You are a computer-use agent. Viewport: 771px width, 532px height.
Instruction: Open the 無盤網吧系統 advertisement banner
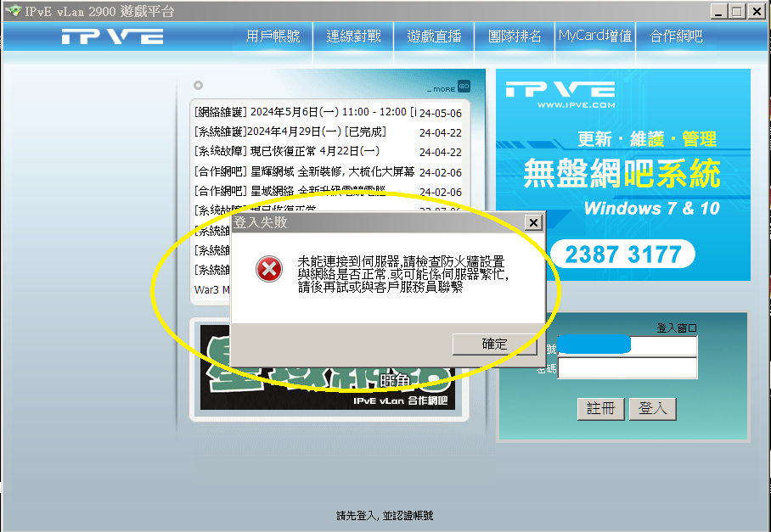pos(623,175)
